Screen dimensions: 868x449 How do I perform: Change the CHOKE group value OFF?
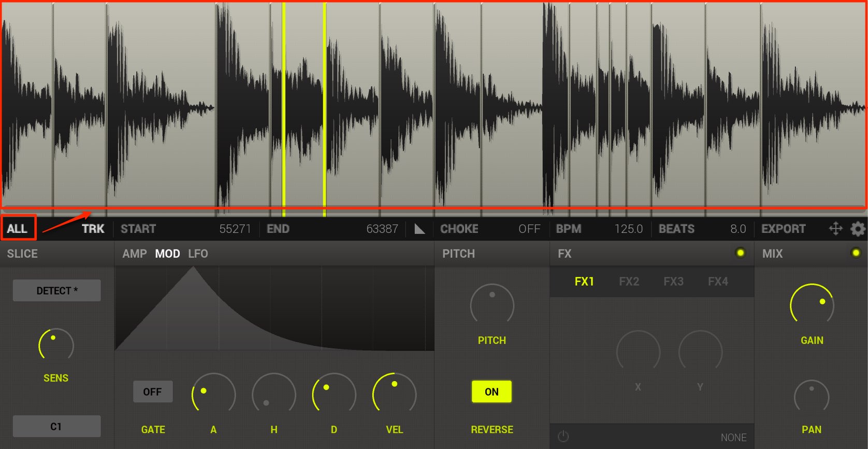click(529, 229)
